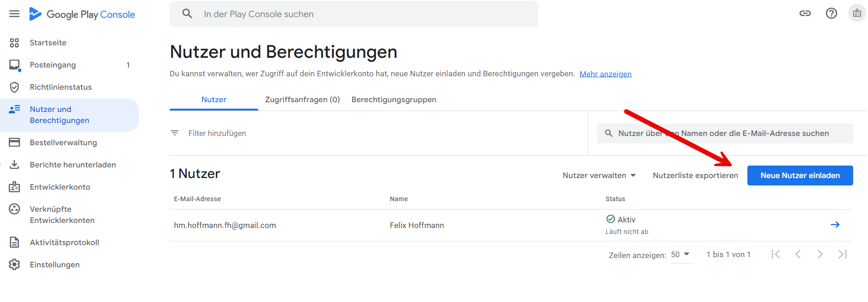Click the Läuft nicht ab text
Screen dimensions: 868x302
627,232
